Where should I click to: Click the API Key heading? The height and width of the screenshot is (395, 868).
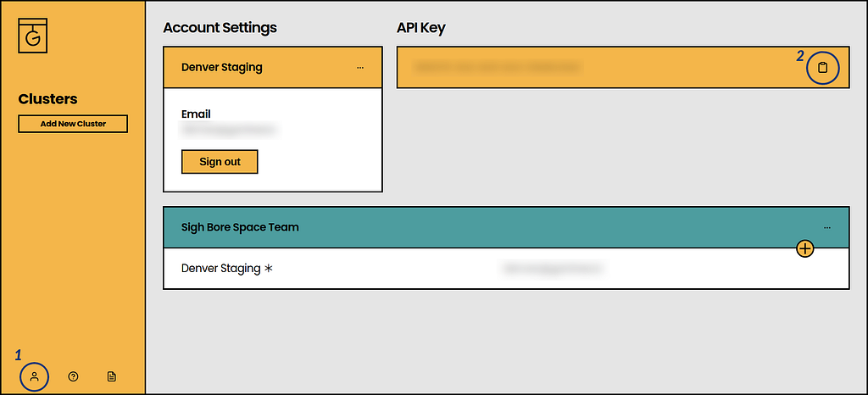coord(421,28)
